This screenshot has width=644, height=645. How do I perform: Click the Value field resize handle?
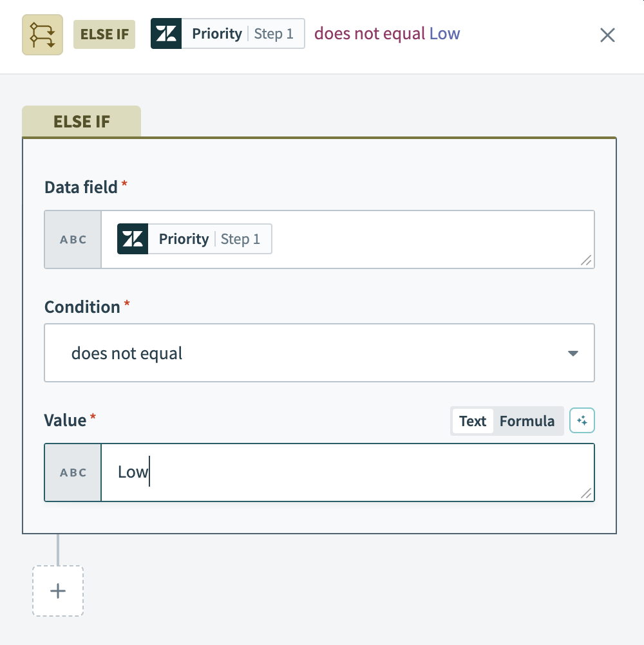point(586,493)
